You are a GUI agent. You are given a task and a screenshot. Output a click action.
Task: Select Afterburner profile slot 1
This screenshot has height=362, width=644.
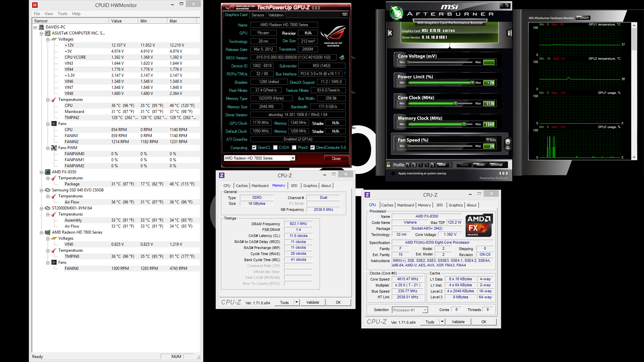408,165
